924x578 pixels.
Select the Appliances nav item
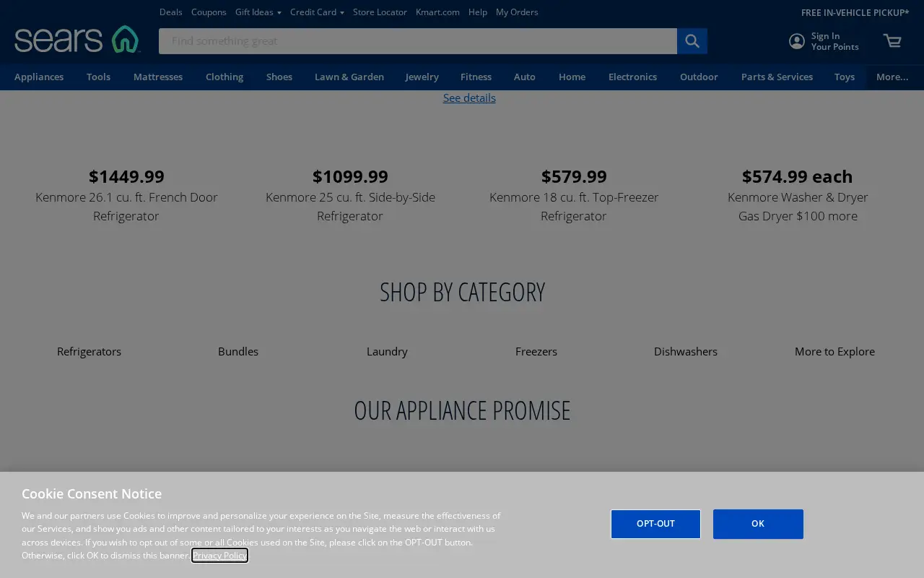point(39,77)
